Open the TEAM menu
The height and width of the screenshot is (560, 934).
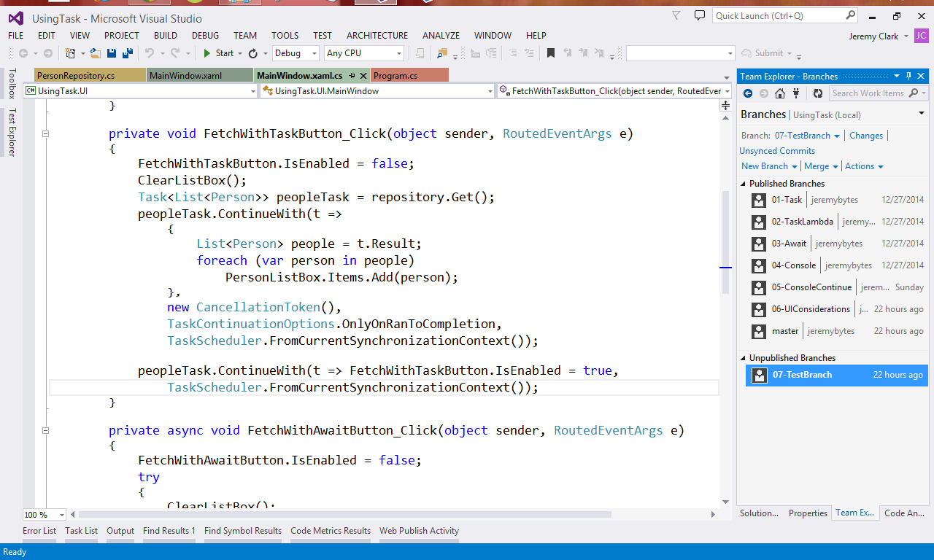244,35
